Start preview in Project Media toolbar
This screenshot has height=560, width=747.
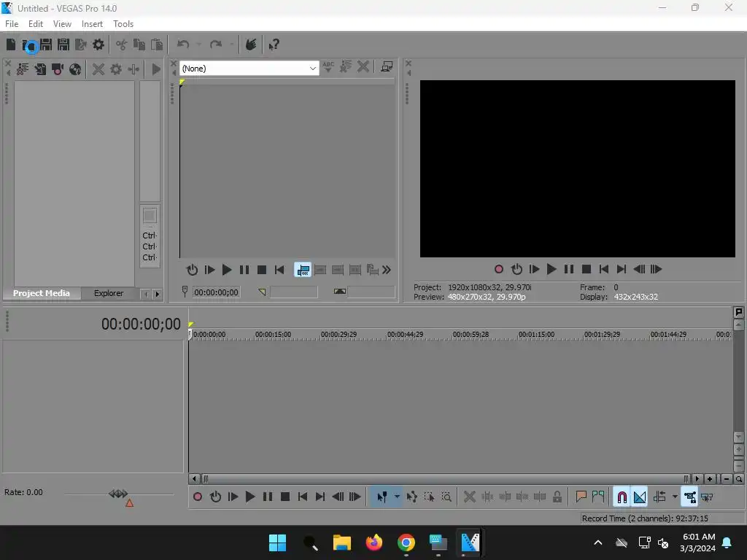(x=156, y=69)
